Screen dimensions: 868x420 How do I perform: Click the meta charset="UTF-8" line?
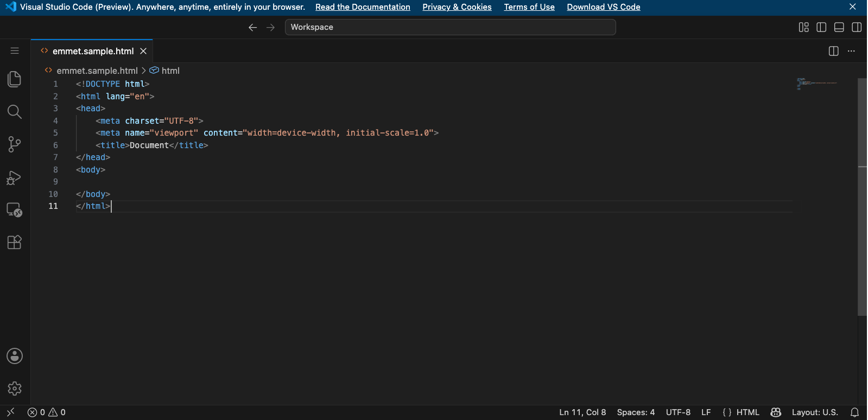(149, 121)
